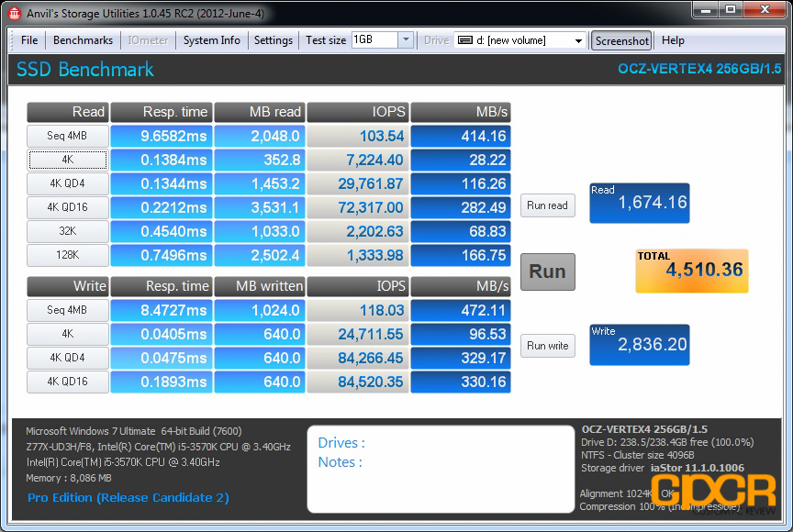Screen dimensions: 793x532
Task: Click the 7,224.40 IOPS cell
Action: point(358,161)
